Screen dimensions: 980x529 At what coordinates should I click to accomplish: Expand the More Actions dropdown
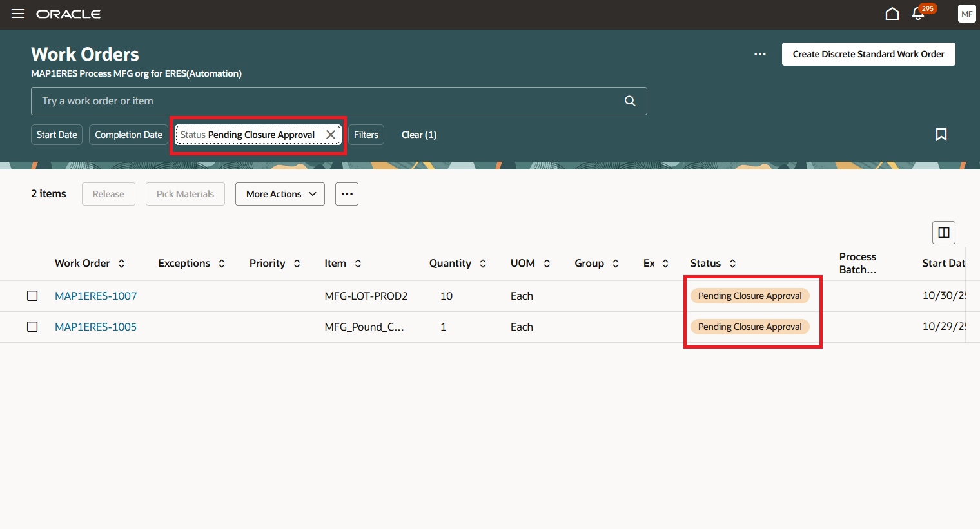pos(280,194)
